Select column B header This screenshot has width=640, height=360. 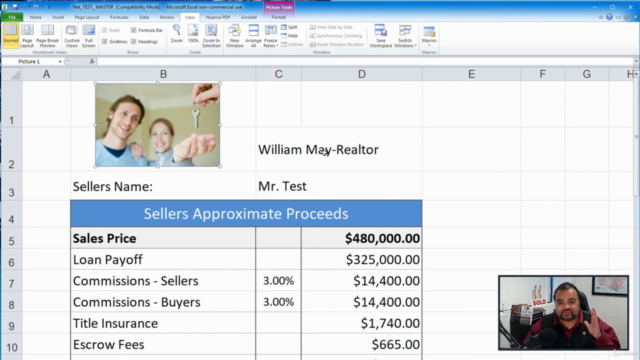point(163,74)
